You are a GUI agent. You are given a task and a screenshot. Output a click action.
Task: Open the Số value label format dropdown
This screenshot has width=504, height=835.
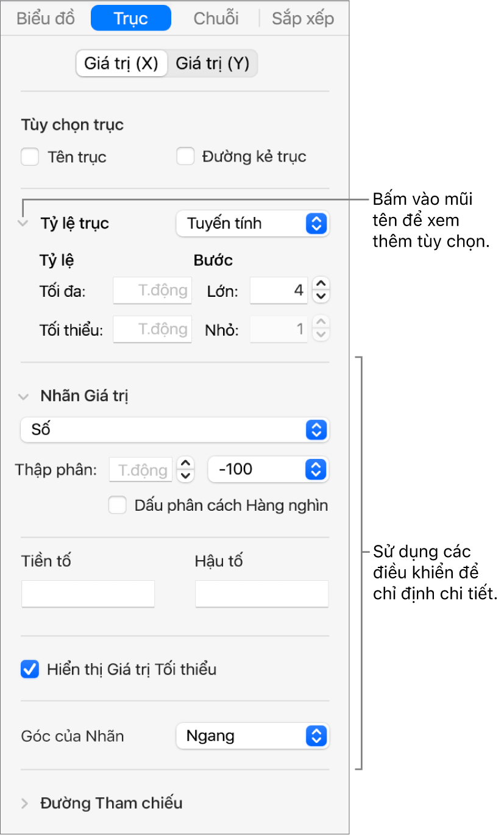click(174, 430)
